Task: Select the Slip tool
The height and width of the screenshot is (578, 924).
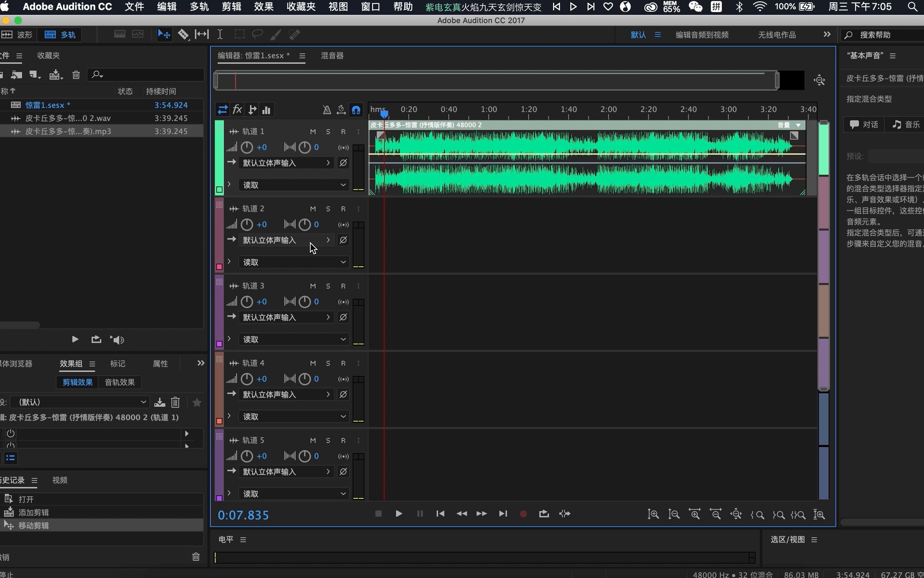Action: 202,34
